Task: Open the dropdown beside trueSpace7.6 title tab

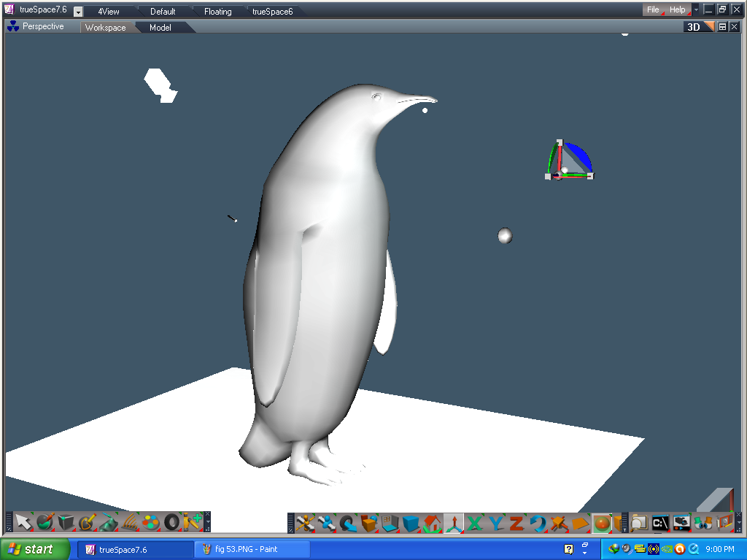Action: (x=77, y=11)
